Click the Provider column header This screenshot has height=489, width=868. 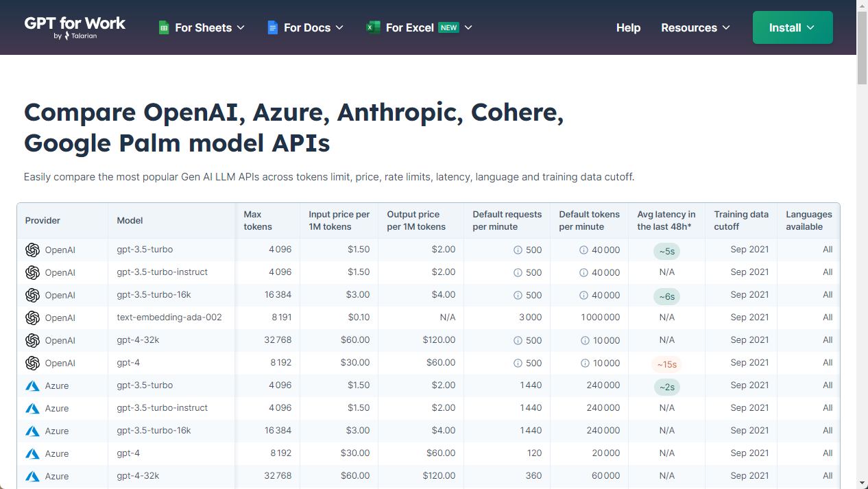point(62,221)
